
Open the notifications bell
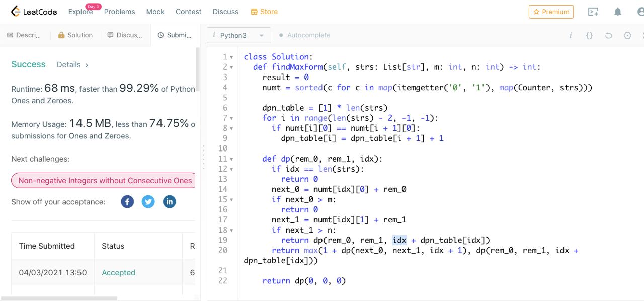click(x=618, y=12)
